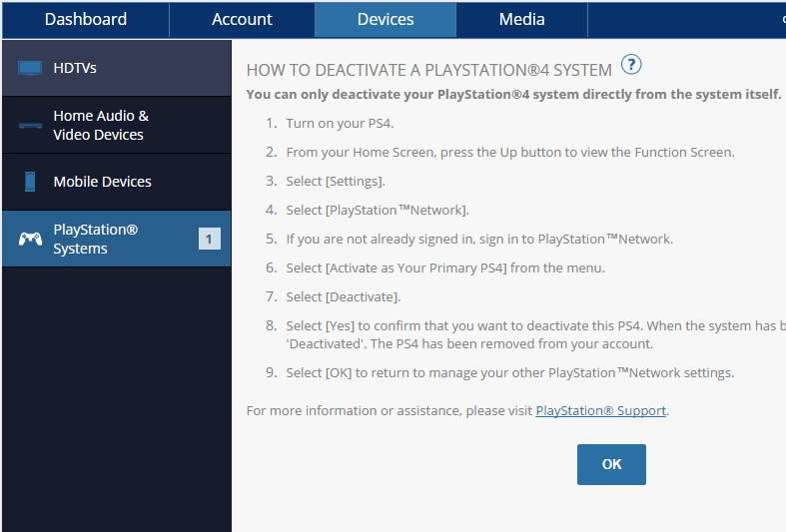The height and width of the screenshot is (532, 786).
Task: Click step 'Select [Deactivate].'
Action: [x=344, y=297]
